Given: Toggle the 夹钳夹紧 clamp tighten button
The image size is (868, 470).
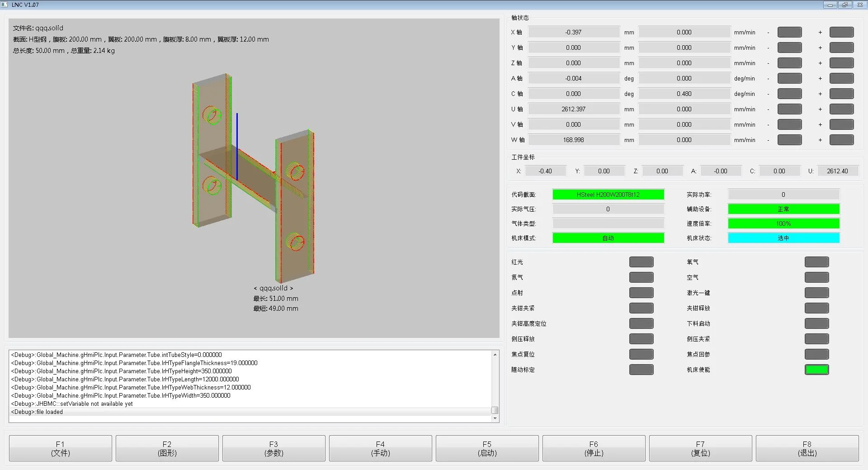Looking at the screenshot, I should (641, 308).
